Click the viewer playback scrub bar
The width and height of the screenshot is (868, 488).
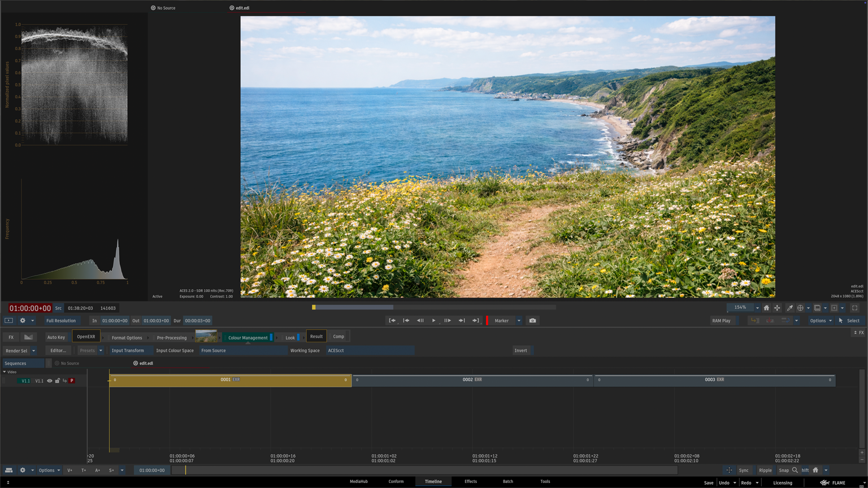(434, 307)
